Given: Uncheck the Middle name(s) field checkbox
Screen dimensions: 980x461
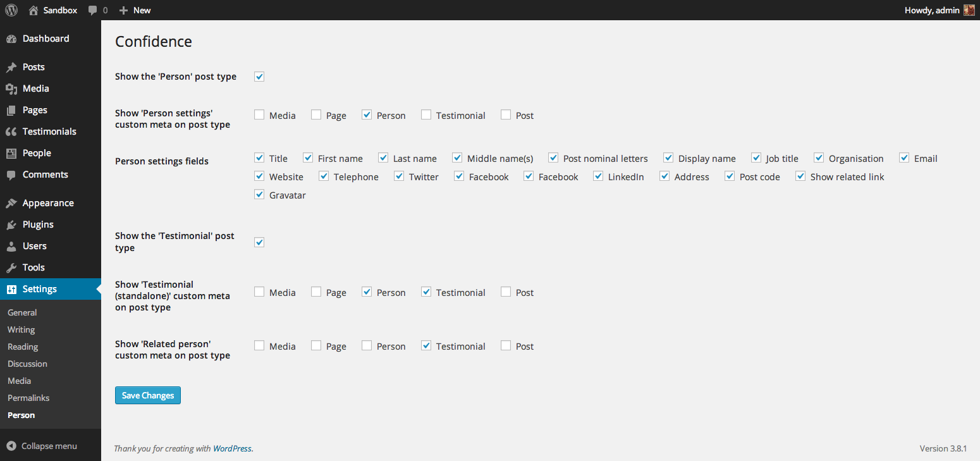Looking at the screenshot, I should click(x=457, y=157).
